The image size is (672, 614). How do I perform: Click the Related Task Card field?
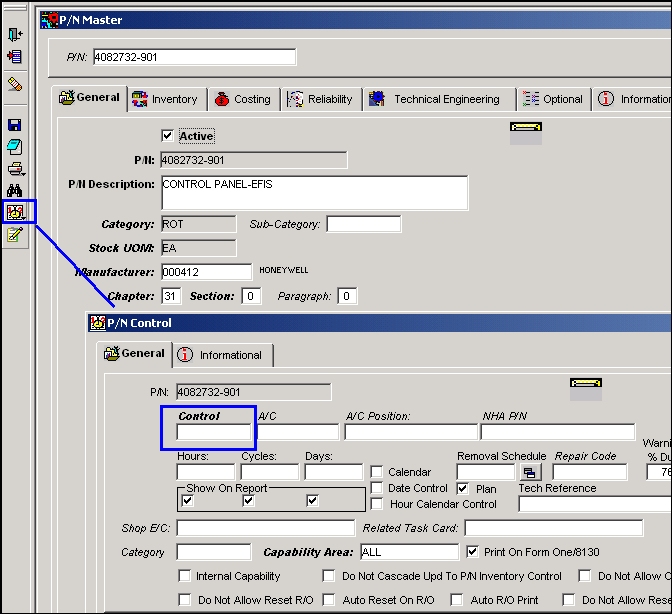point(554,528)
